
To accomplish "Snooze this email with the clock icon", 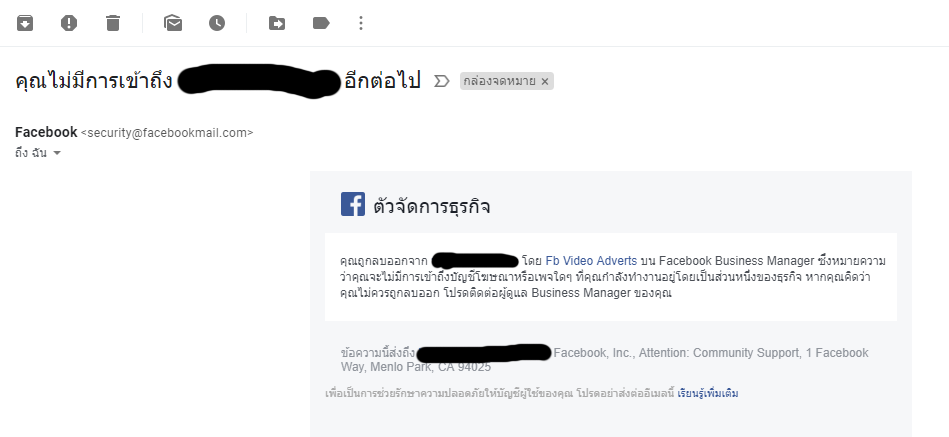I will (217, 23).
